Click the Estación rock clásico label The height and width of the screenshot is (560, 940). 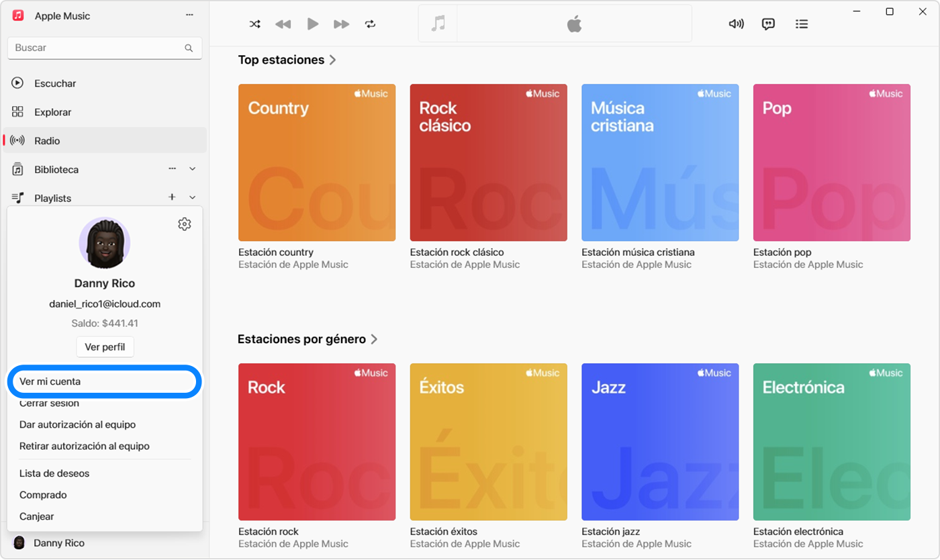[x=457, y=252]
